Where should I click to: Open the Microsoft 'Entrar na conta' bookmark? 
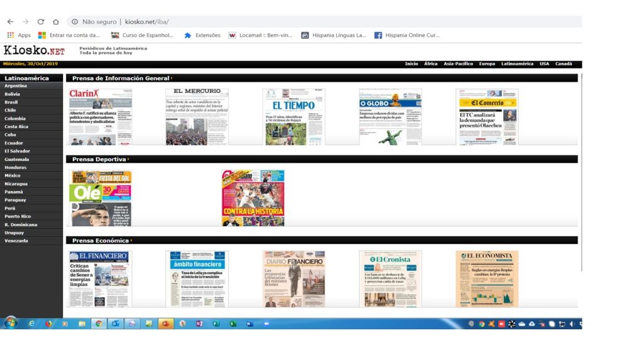pyautogui.click(x=69, y=35)
